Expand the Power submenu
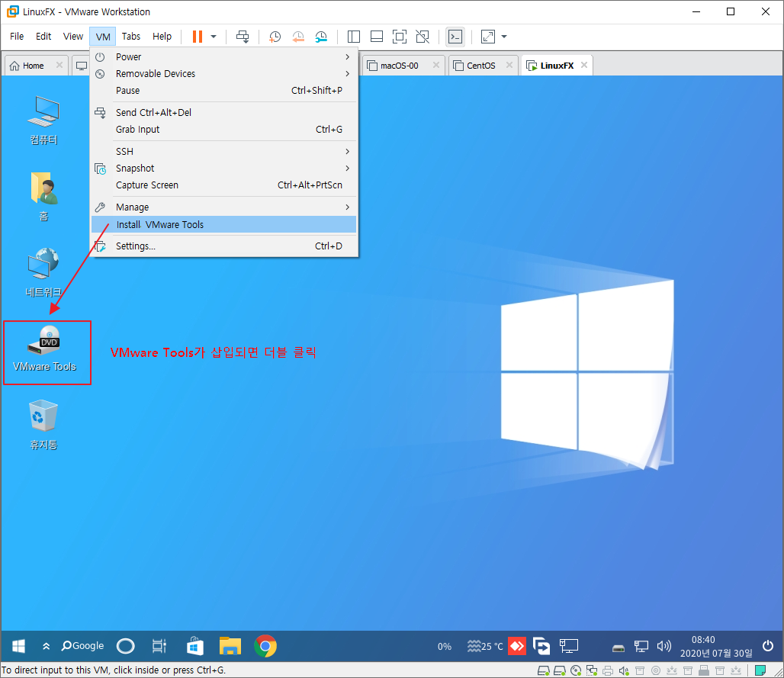 (x=224, y=57)
